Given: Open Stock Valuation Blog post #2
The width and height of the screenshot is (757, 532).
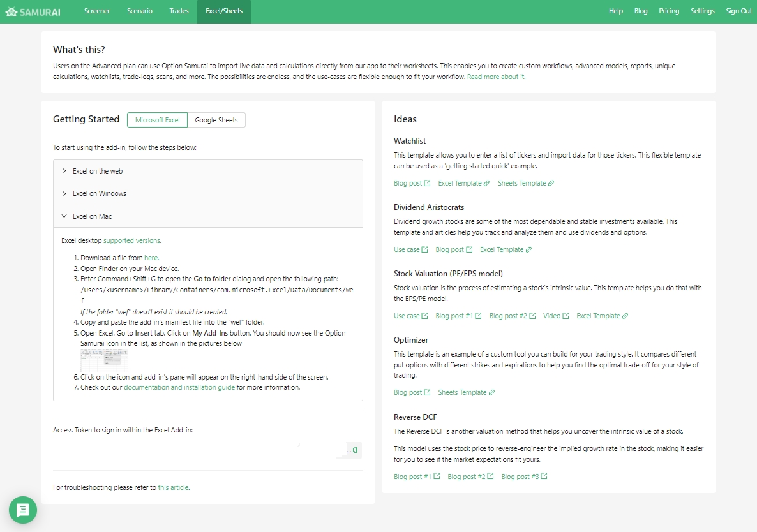Looking at the screenshot, I should [513, 316].
